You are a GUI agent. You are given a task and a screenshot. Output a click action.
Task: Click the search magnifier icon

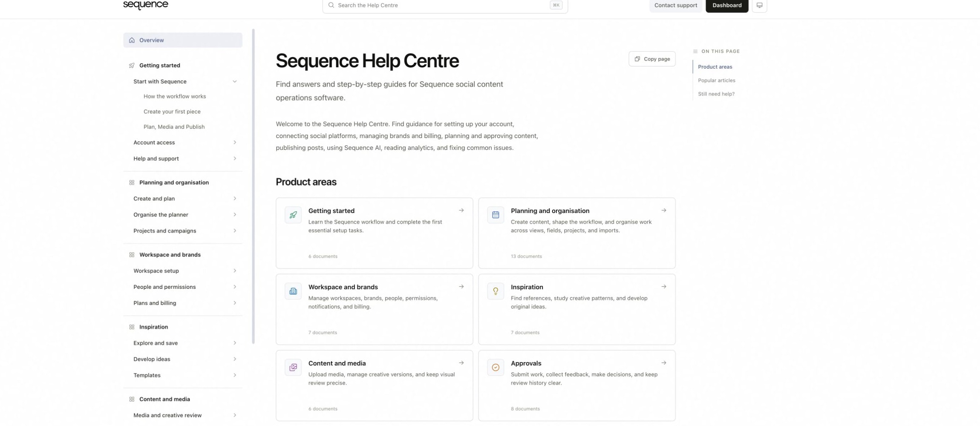pyautogui.click(x=331, y=5)
